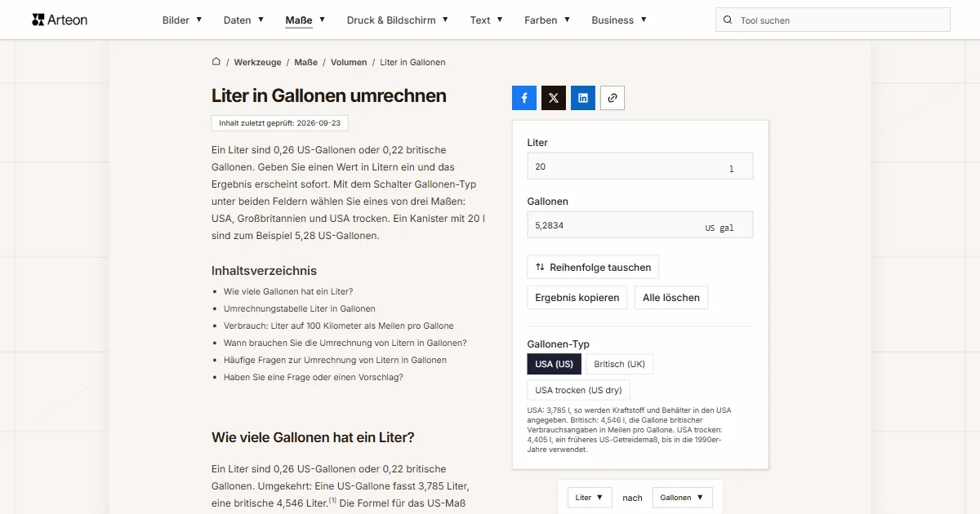Open the Business menu
Screen dimensions: 980x514
tap(619, 20)
